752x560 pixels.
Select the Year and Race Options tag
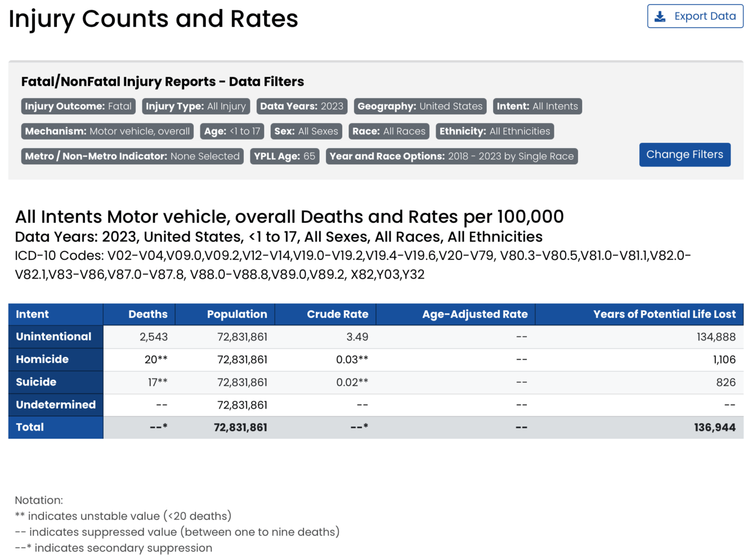pos(451,156)
